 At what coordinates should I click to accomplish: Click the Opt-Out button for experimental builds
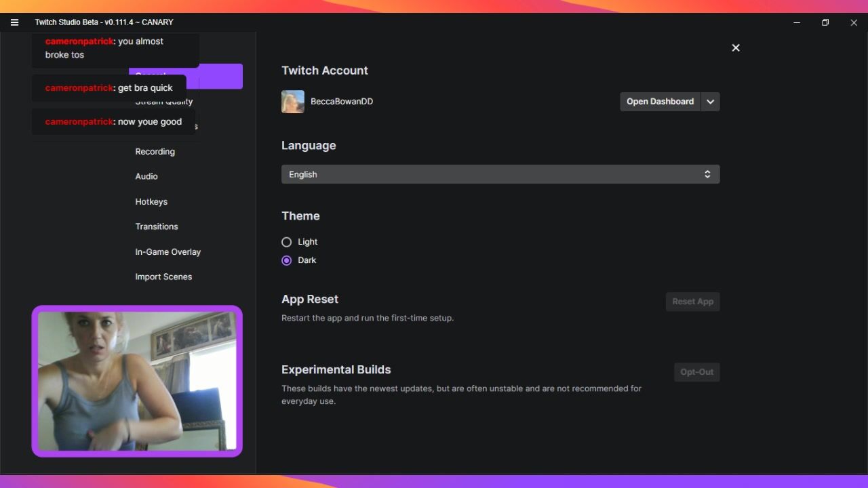pos(696,372)
